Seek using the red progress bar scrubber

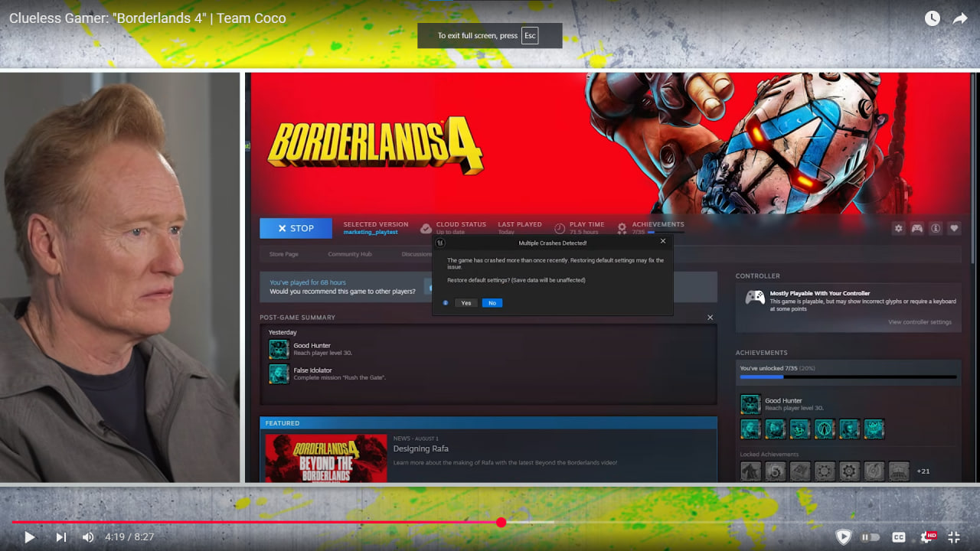501,523
